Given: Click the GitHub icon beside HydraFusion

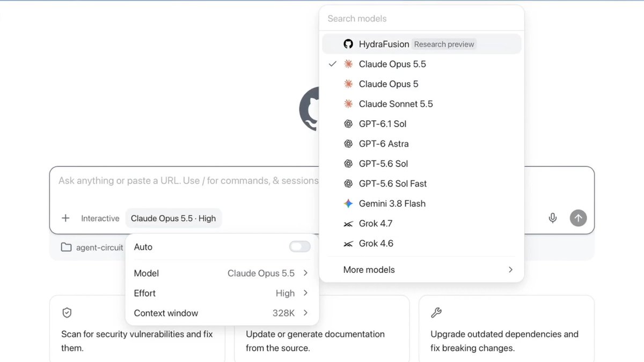Looking at the screenshot, I should (x=348, y=44).
